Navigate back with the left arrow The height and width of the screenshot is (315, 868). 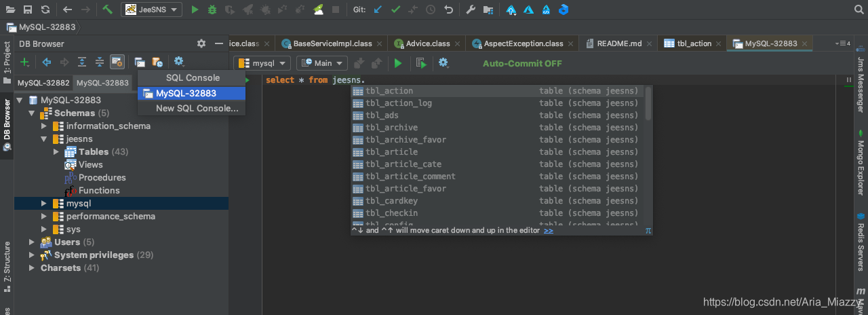(x=67, y=10)
